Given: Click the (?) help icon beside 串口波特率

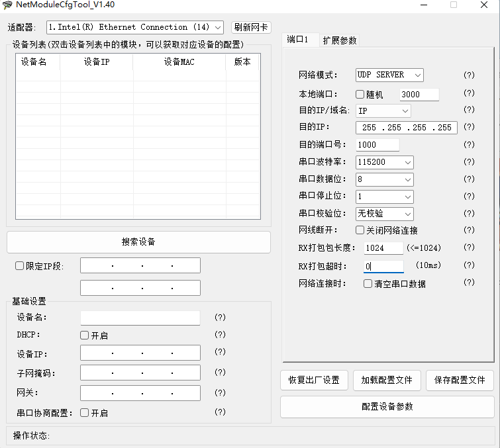Looking at the screenshot, I should (x=469, y=161).
